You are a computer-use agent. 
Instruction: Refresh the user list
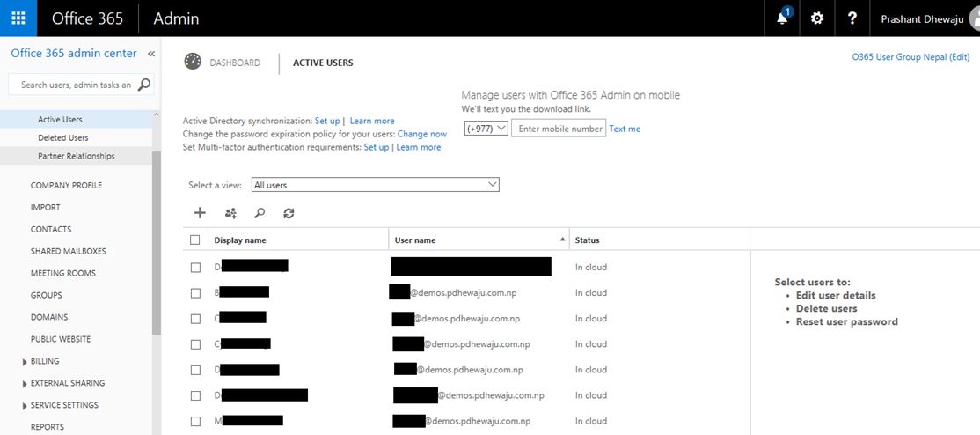tap(289, 213)
